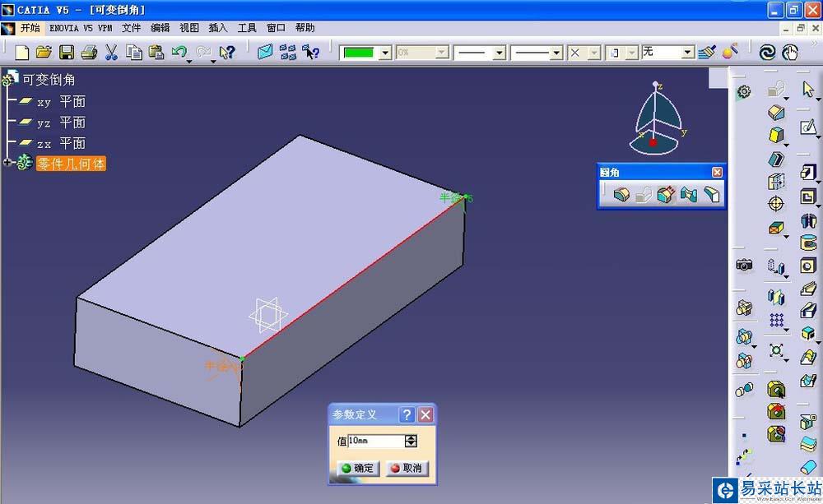Open the 窗口 menu
The image size is (823, 504).
tap(276, 28)
